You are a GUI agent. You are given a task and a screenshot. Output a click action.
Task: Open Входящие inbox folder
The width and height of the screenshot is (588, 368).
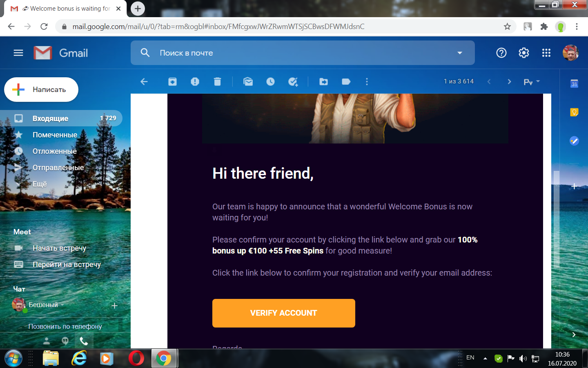(x=61, y=118)
